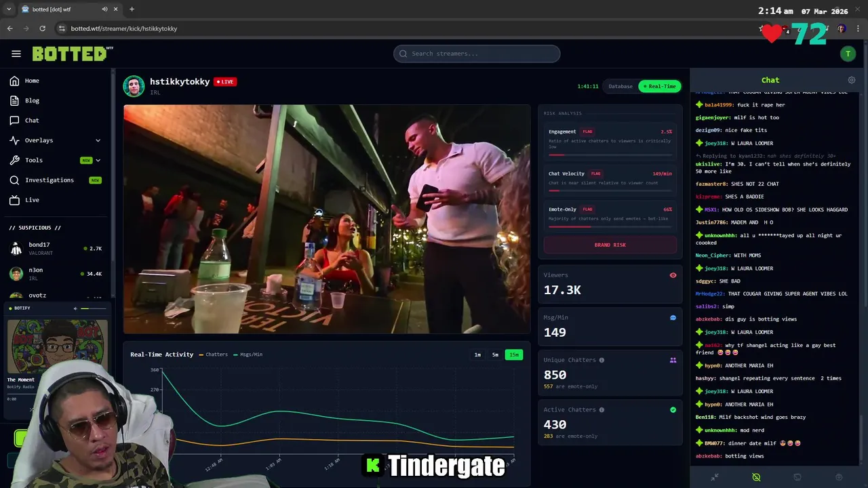The image size is (868, 488).
Task: Open chat settings gear icon
Action: tap(852, 80)
